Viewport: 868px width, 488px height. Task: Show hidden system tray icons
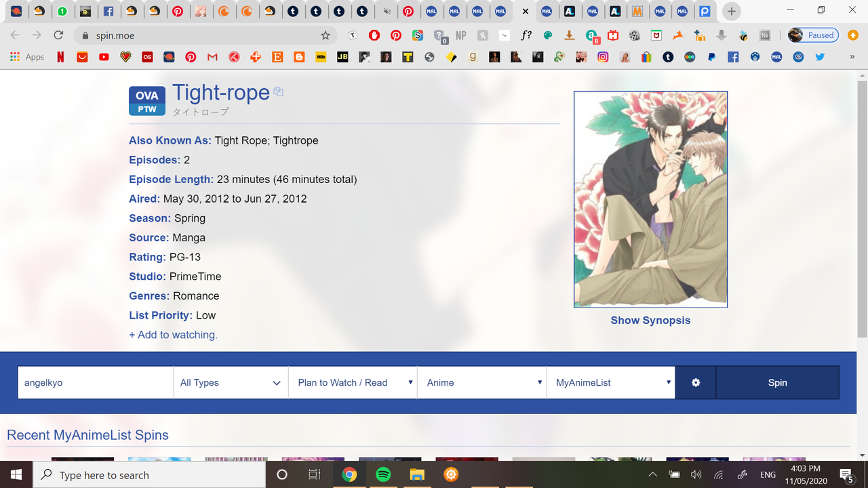(652, 474)
